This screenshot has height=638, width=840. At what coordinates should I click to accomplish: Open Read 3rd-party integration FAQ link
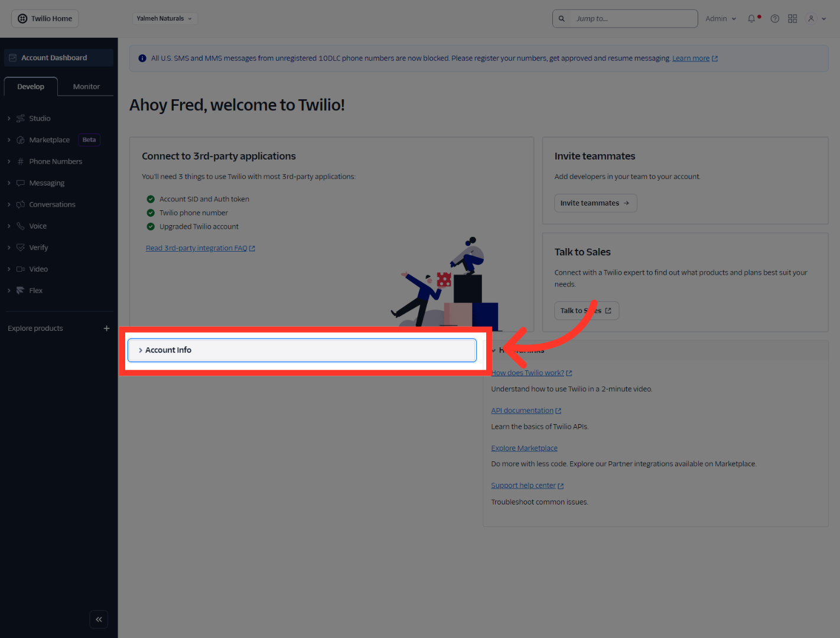coord(200,248)
